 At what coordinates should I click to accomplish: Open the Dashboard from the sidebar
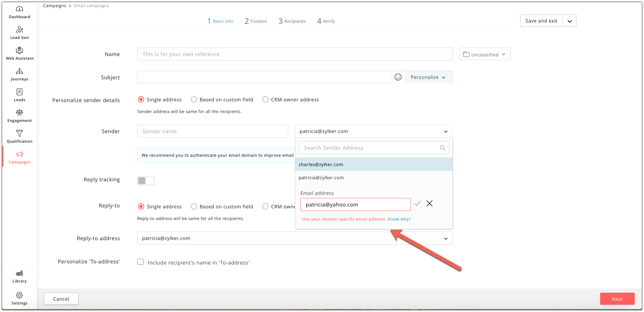click(19, 12)
